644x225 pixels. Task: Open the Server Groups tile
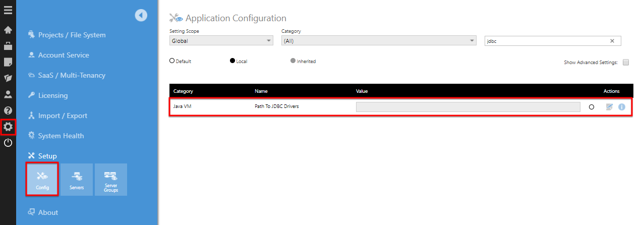111,179
